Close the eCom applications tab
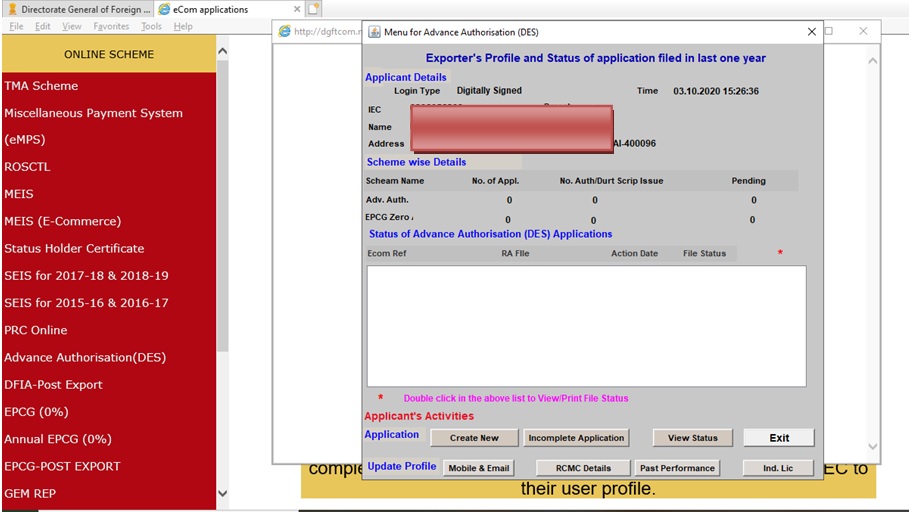909x512 pixels. point(297,9)
